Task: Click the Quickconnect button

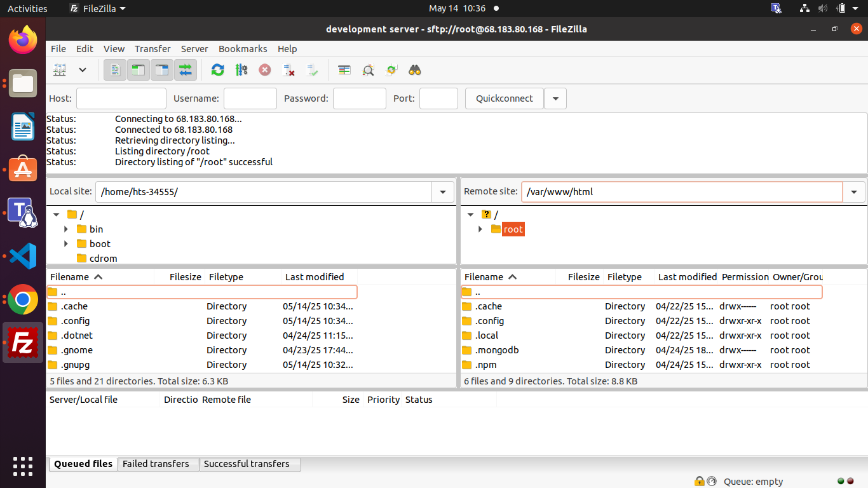Action: point(505,98)
